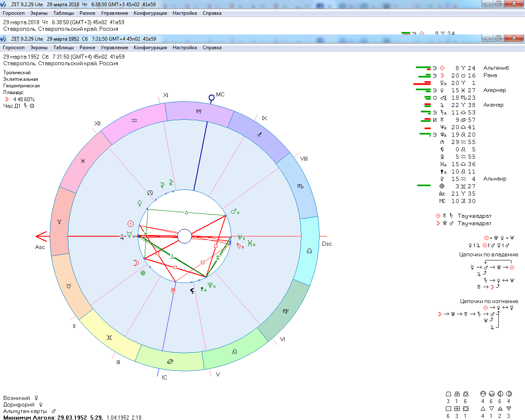This screenshot has width=525, height=420.
Task: Select the North Node glyph in the chart
Action: point(150,192)
